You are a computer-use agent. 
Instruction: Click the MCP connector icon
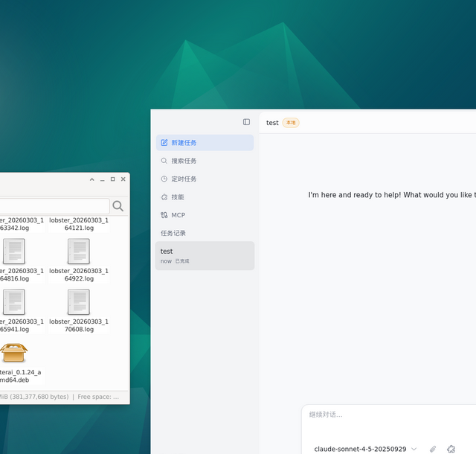[x=164, y=215]
